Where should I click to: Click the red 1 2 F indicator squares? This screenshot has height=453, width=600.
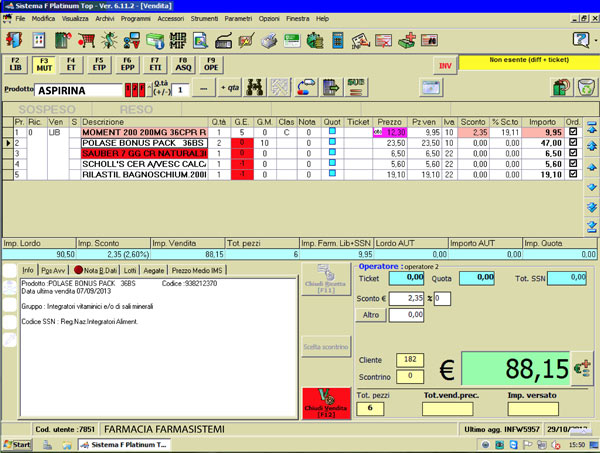tap(135, 90)
